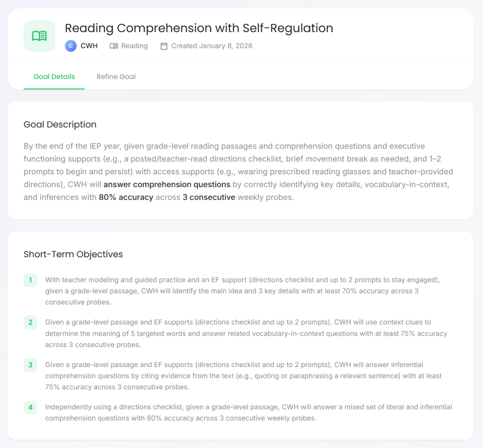Select objective number 1 badge
The height and width of the screenshot is (448, 483).
tap(31, 280)
